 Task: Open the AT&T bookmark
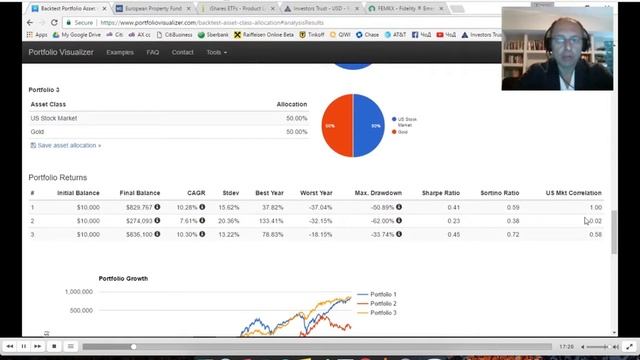click(395, 35)
